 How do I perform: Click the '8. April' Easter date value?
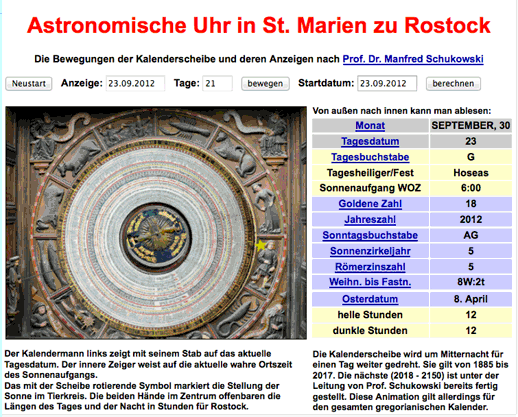coord(471,299)
